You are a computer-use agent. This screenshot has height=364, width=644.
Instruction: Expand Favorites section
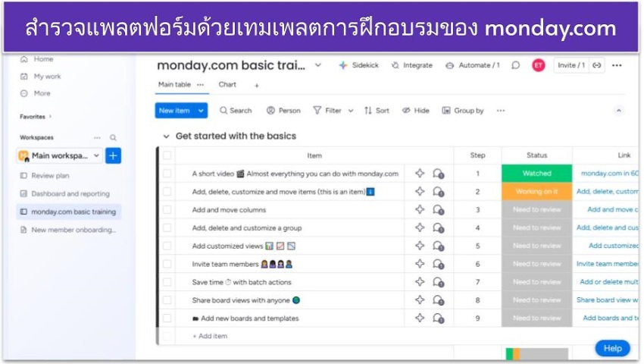[50, 116]
